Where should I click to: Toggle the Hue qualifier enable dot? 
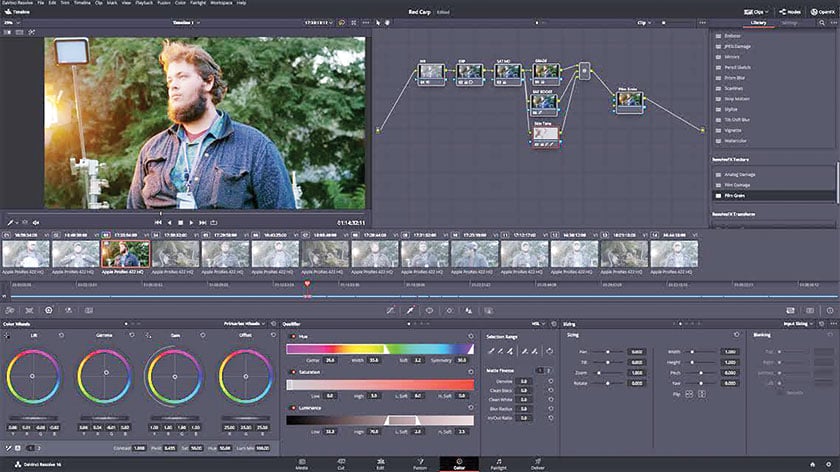pos(292,338)
